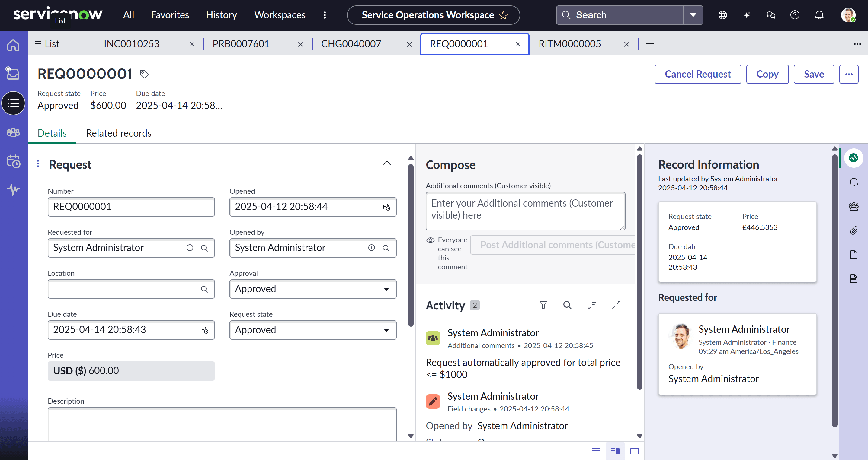Open the notifications bell in the header
The image size is (868, 460).
(x=819, y=15)
